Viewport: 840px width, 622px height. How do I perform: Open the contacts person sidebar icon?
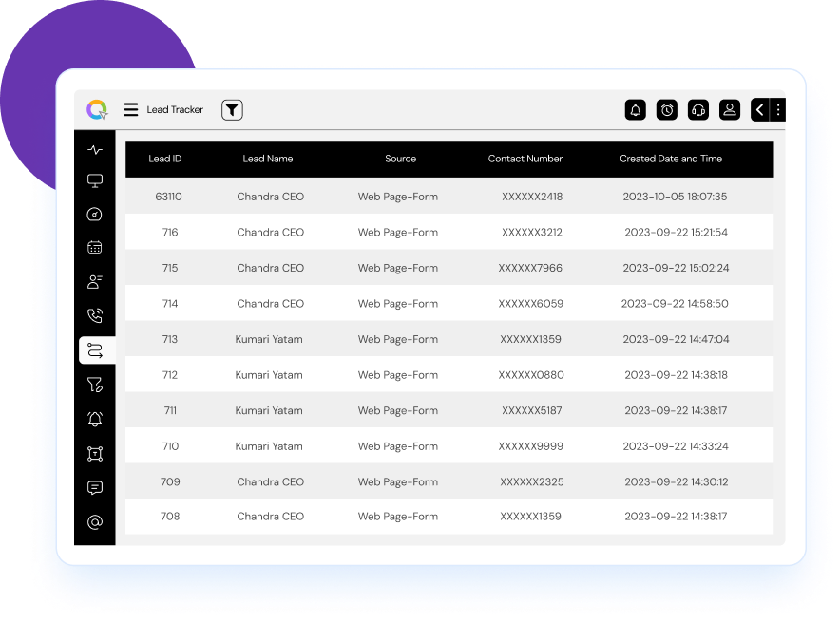tap(95, 281)
